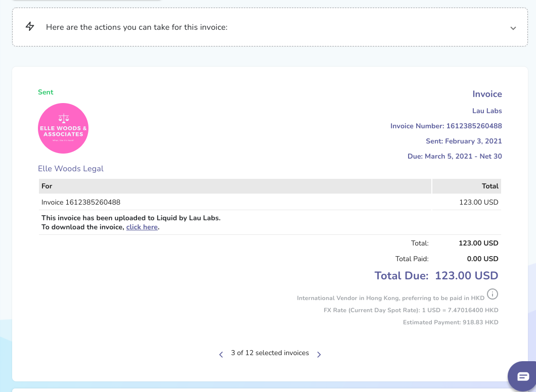Click the Sent status label
This screenshot has width=536, height=392.
pos(46,92)
